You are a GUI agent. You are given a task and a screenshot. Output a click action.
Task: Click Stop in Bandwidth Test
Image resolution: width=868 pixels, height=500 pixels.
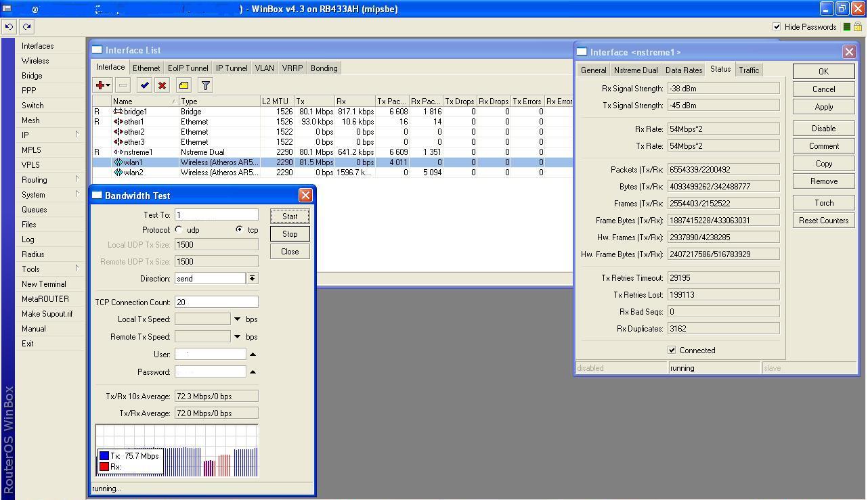(x=290, y=234)
